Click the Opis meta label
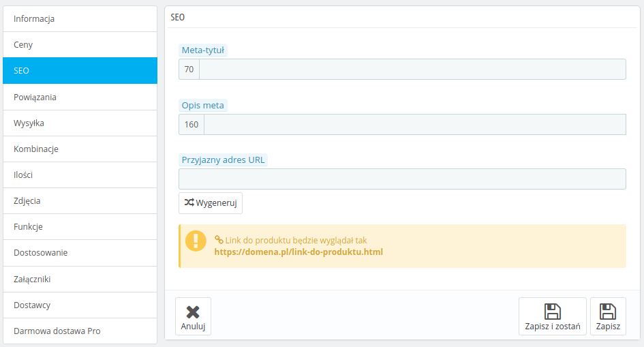 point(203,105)
